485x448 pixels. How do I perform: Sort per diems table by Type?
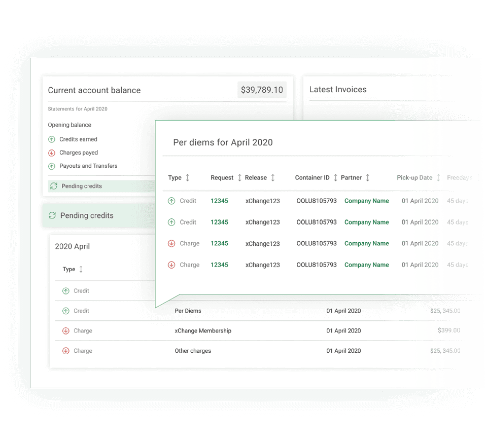[187, 178]
